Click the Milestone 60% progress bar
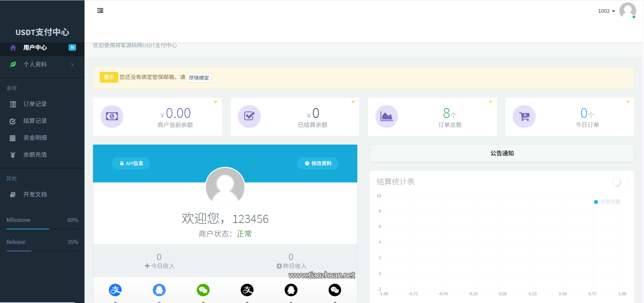The image size is (644, 303). [42, 229]
